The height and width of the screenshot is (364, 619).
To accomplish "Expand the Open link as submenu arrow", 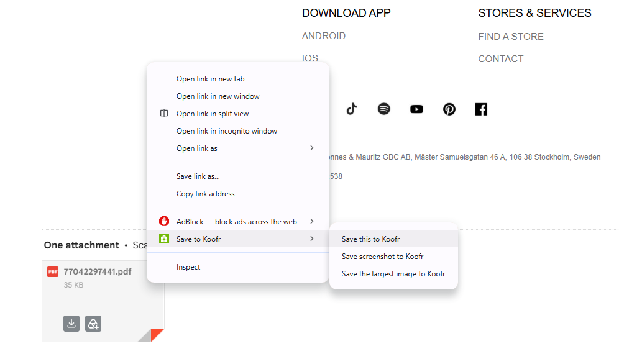I will pyautogui.click(x=312, y=148).
